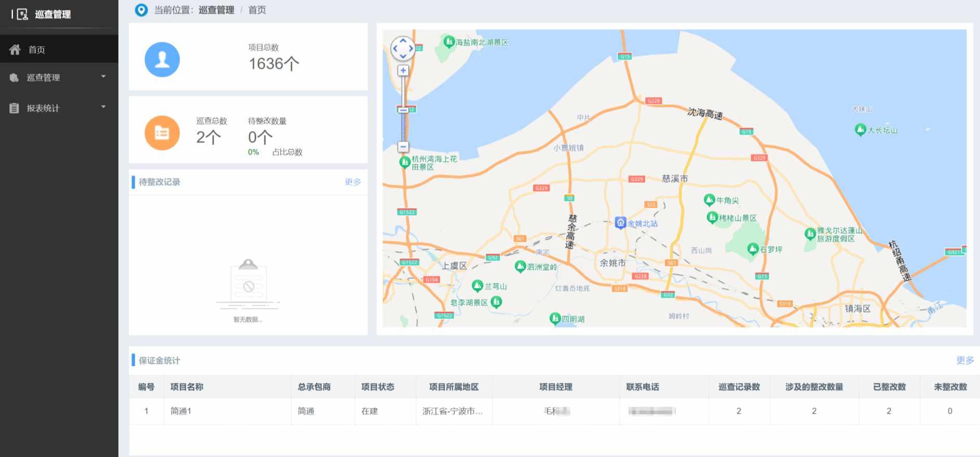Click 更多 link in 待整改记录 panel
The image size is (980, 457).
352,182
